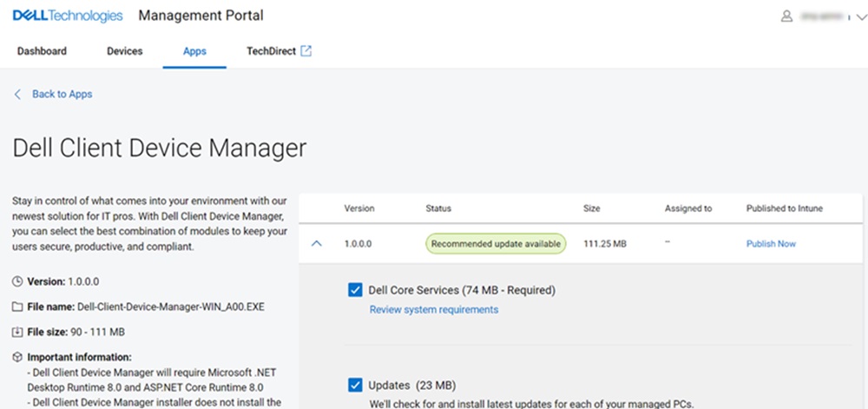The width and height of the screenshot is (868, 409).
Task: Click the Published to Intune column header
Action: point(784,208)
